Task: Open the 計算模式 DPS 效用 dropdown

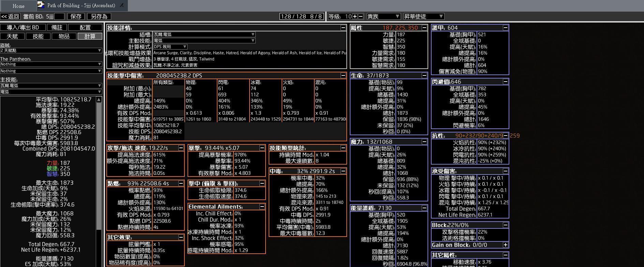Action: [170, 47]
